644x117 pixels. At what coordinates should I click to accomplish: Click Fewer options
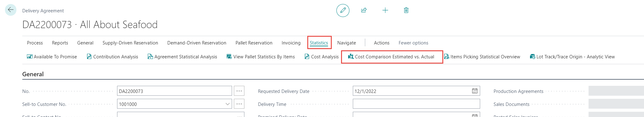413,43
